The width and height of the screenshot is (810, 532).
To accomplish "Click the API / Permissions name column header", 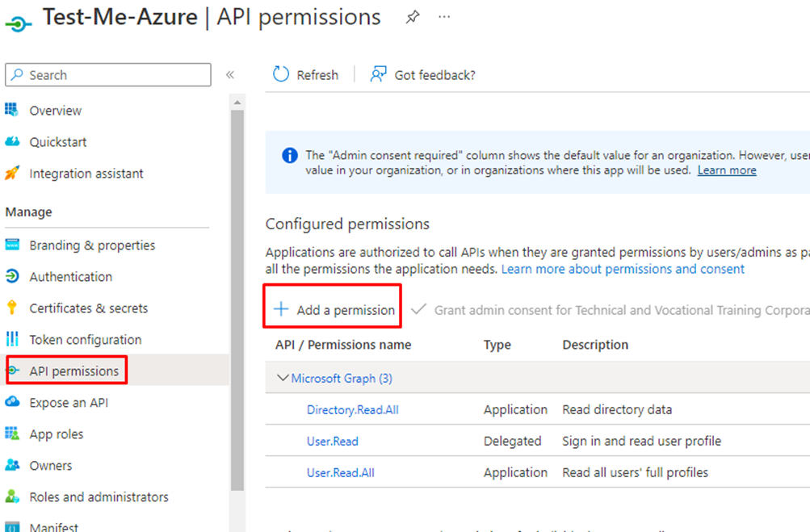I will click(343, 345).
